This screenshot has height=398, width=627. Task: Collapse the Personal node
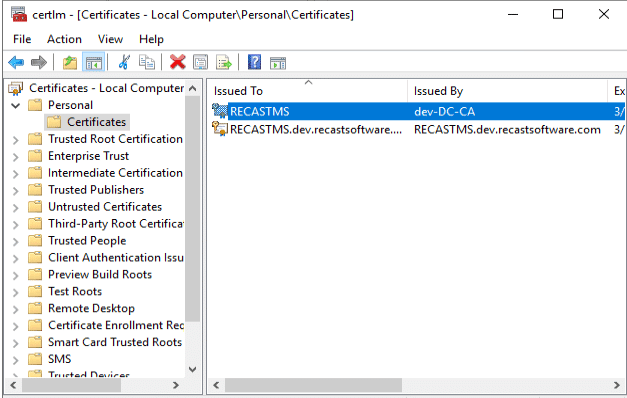coord(16,106)
